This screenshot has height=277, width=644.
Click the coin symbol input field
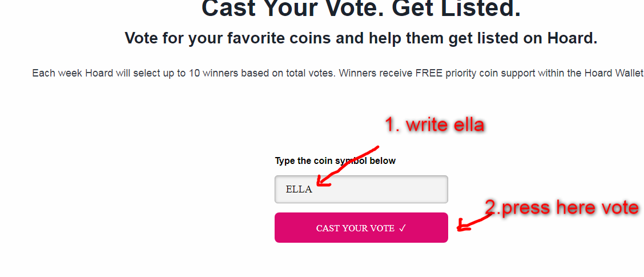[361, 189]
